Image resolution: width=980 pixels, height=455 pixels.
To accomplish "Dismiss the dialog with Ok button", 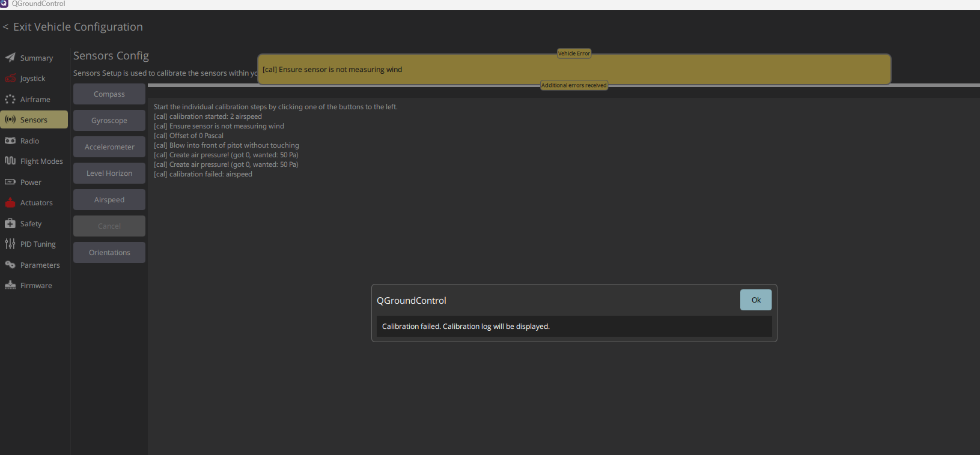I will [x=756, y=300].
